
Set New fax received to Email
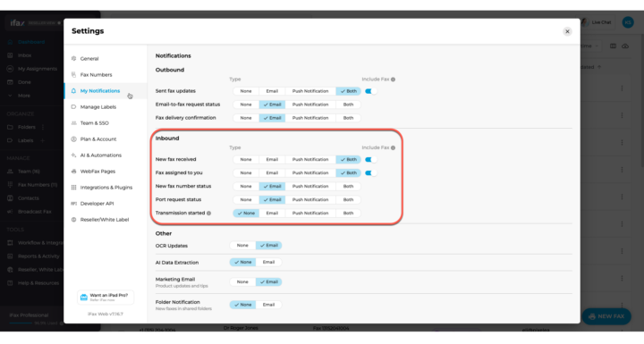[272, 159]
